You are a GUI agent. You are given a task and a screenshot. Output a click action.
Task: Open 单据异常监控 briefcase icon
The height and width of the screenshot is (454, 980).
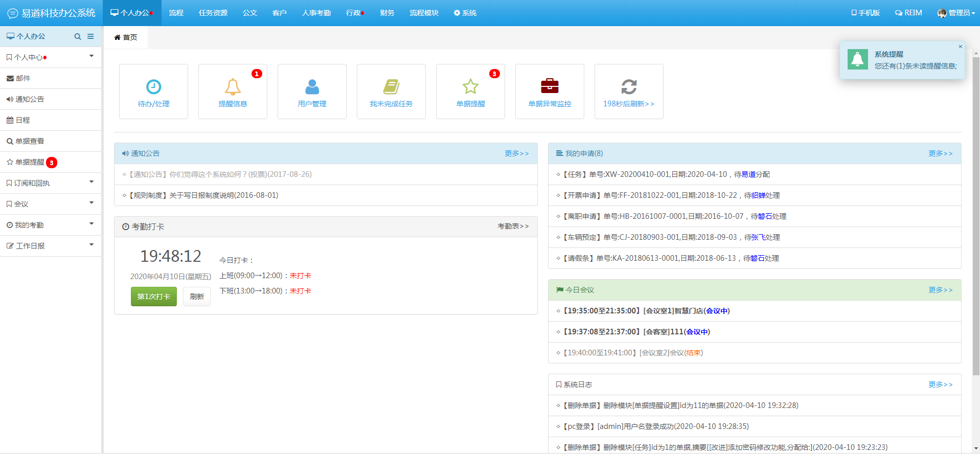pyautogui.click(x=550, y=86)
